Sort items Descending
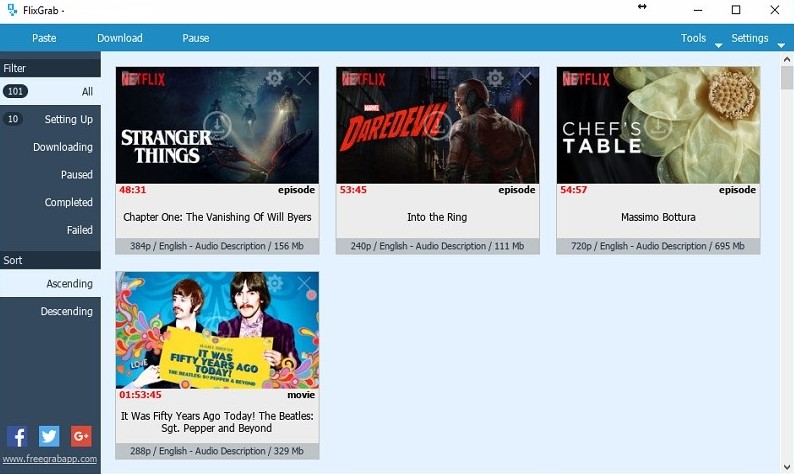Screen dimensions: 794x474 click(50, 311)
